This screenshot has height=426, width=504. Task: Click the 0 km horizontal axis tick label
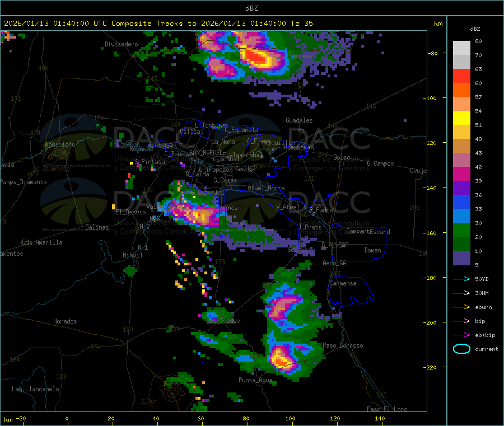67,418
